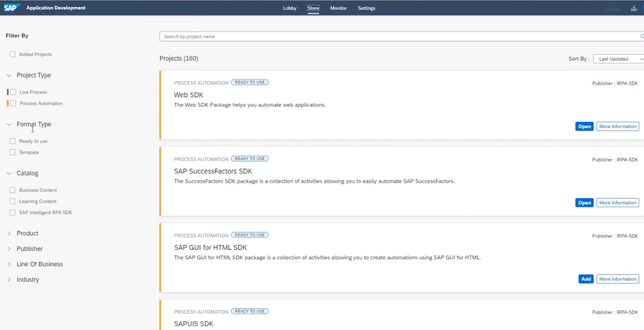The height and width of the screenshot is (330, 644).
Task: Check the Live Process filter
Action: [13, 92]
